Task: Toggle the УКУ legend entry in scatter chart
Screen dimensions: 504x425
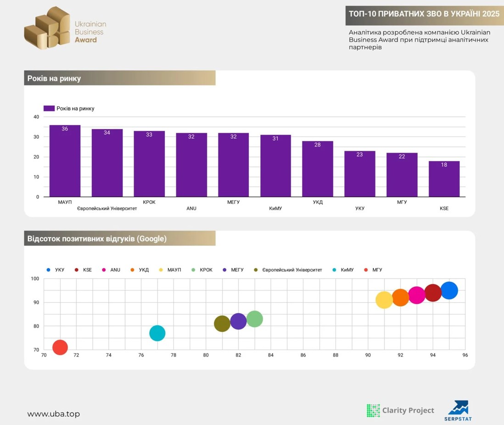Action: (x=55, y=270)
